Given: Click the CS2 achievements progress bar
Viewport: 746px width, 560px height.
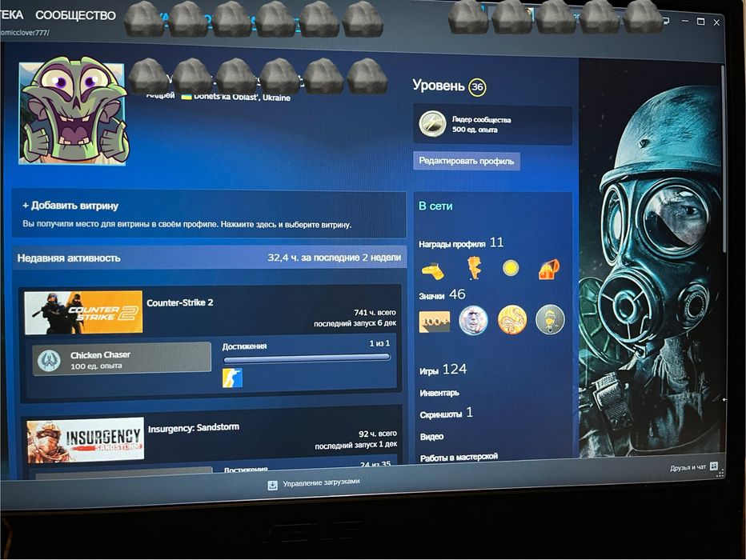Looking at the screenshot, I should (x=307, y=358).
